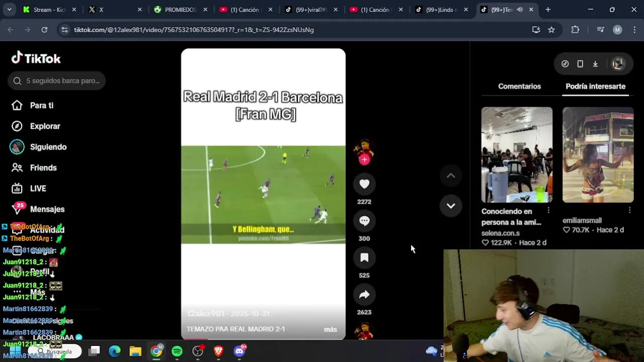Open Chrome tab search dropdown
This screenshot has width=644, height=362.
tap(9, 10)
